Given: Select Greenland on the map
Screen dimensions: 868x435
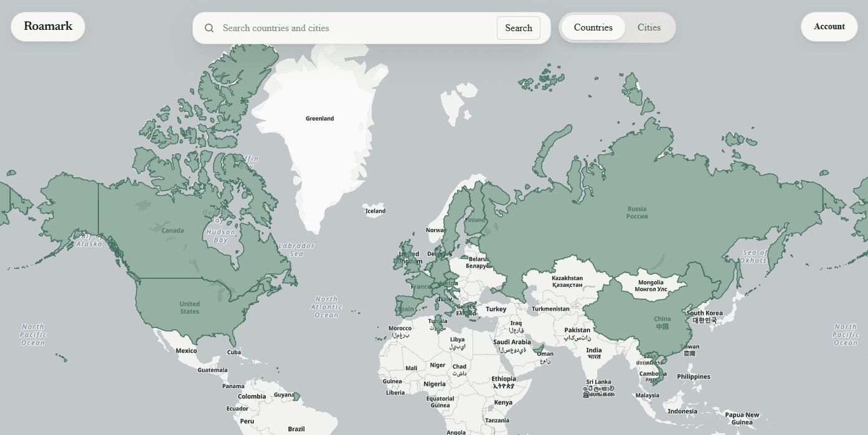Looking at the screenshot, I should pos(320,118).
